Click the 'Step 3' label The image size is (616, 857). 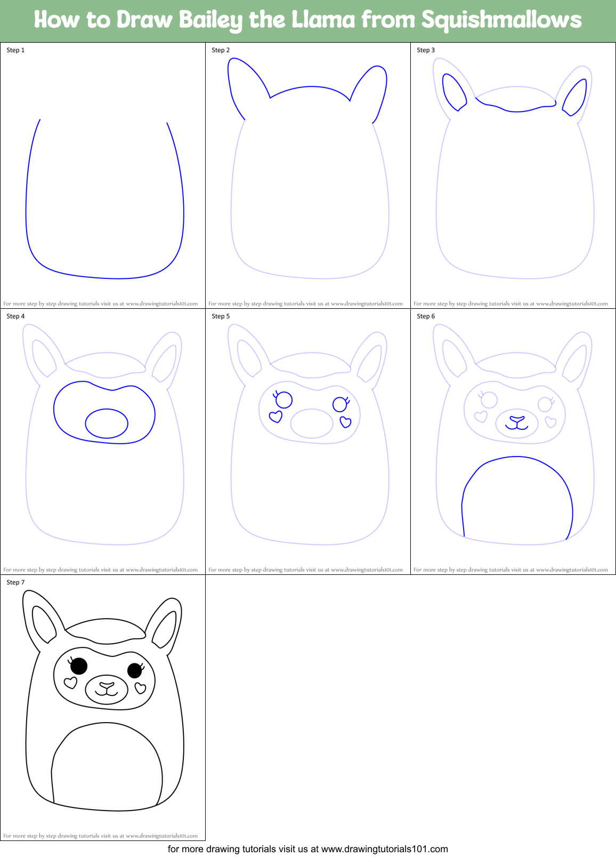(426, 50)
